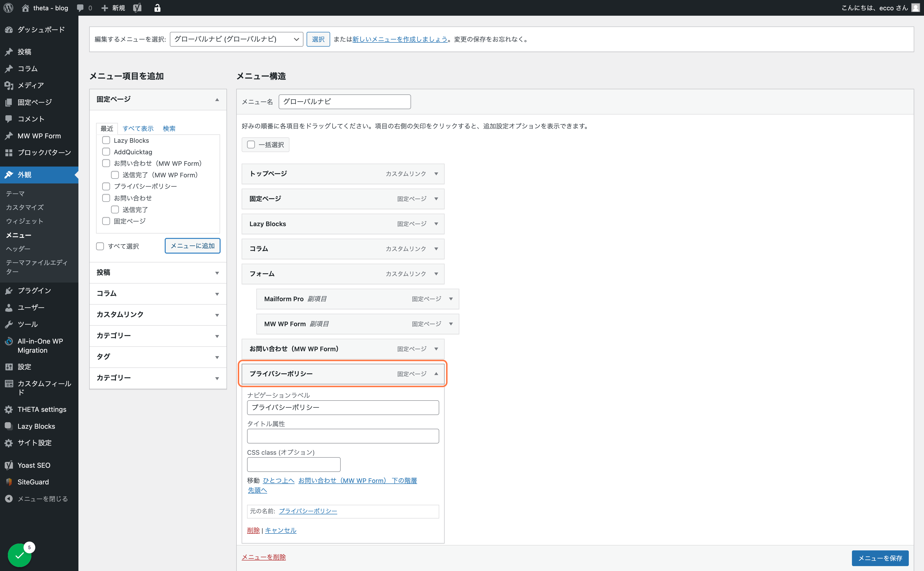Click the 選択 button
924x571 pixels.
[318, 39]
